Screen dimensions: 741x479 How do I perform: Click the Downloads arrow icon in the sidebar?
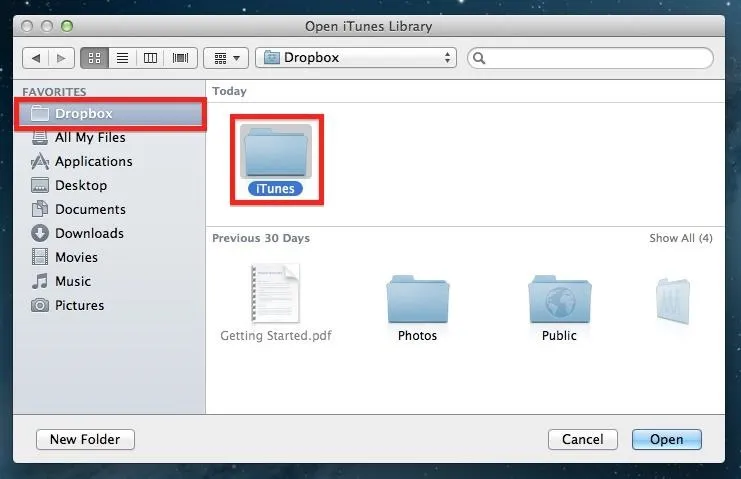pos(40,233)
